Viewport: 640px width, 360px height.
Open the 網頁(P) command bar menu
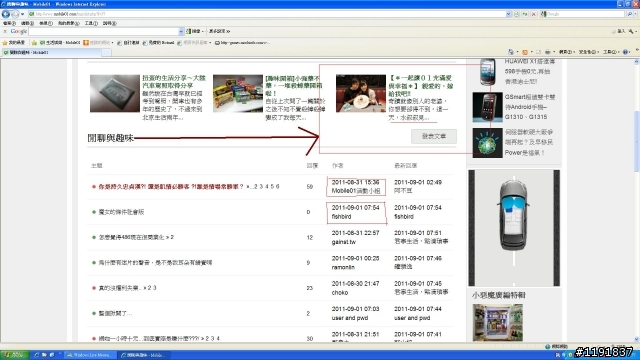566,52
